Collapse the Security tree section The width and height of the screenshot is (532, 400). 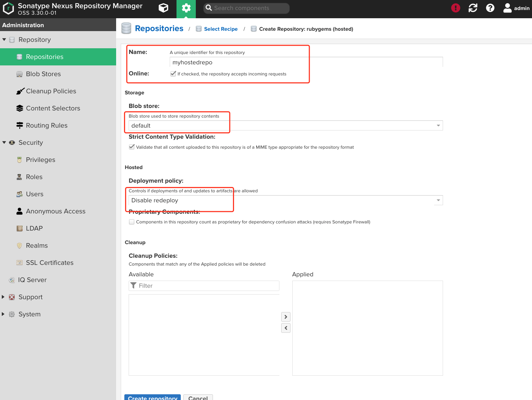[x=4, y=143]
